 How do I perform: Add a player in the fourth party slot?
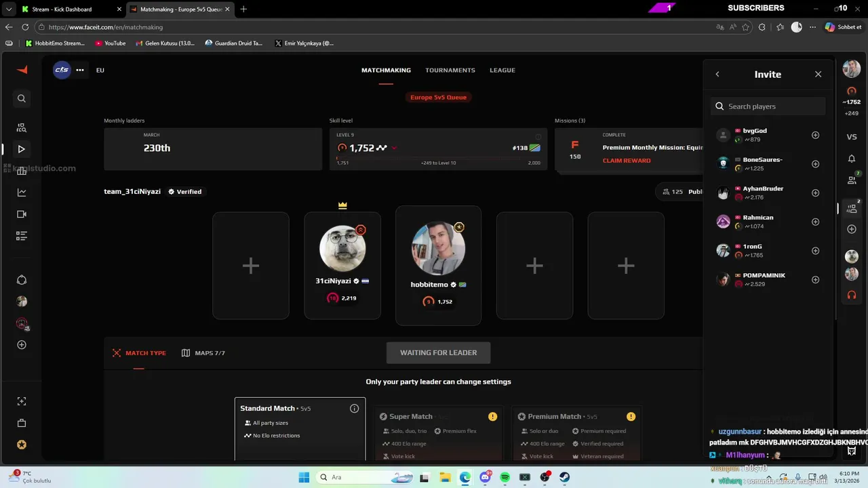pos(534,266)
